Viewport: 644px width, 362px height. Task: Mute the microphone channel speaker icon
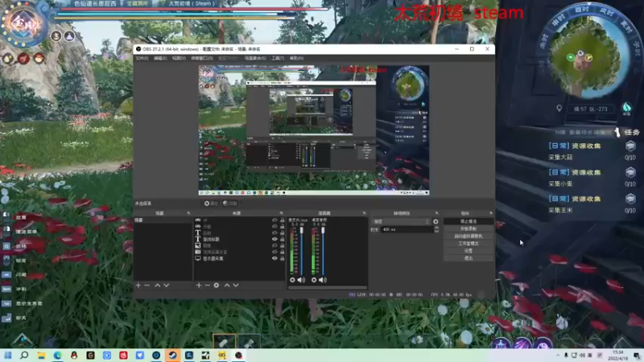click(x=301, y=280)
